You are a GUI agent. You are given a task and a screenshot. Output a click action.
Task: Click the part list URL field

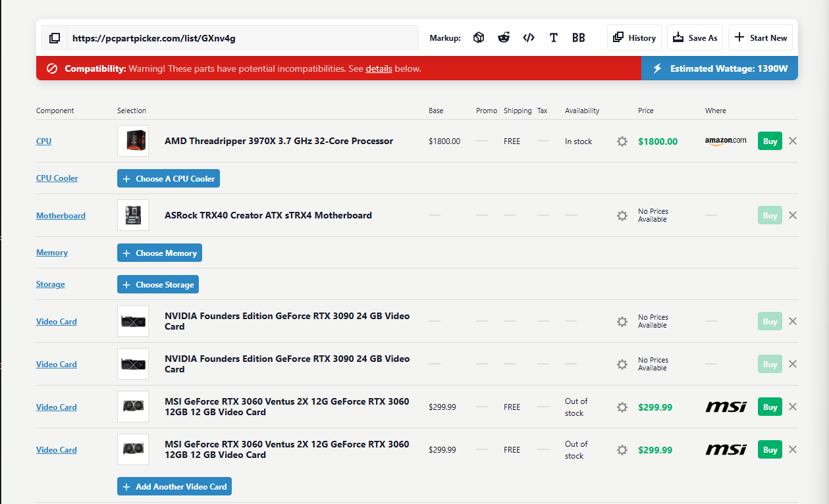242,38
